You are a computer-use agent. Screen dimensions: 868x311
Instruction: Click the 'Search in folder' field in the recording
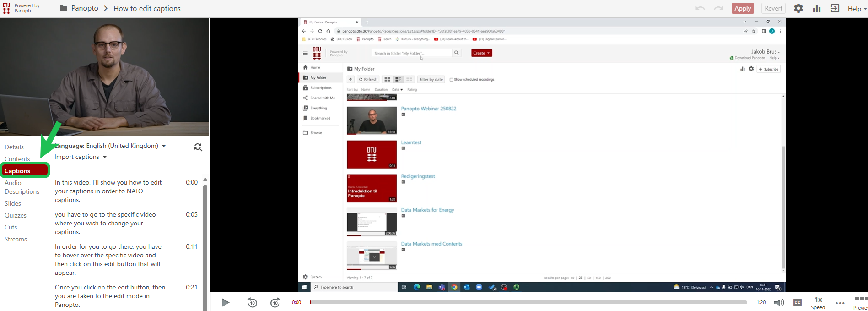pos(412,53)
